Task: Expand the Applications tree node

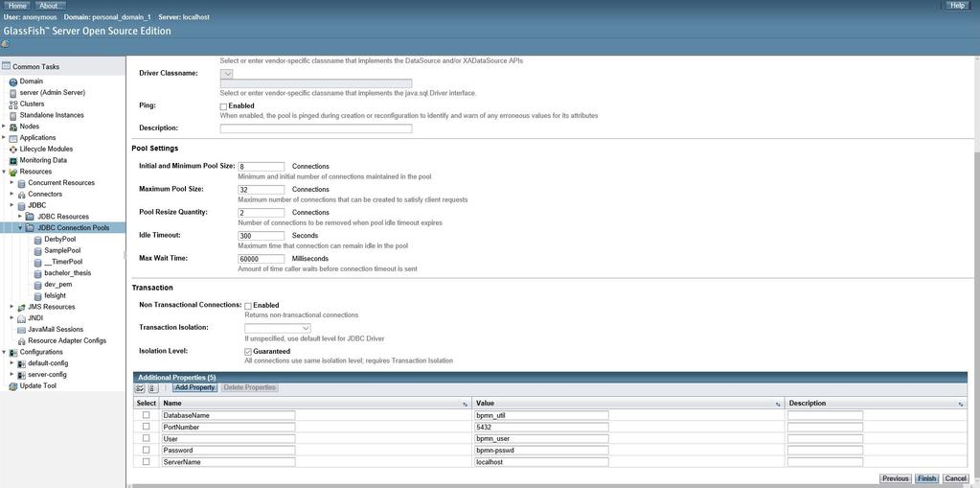Action: [4, 138]
